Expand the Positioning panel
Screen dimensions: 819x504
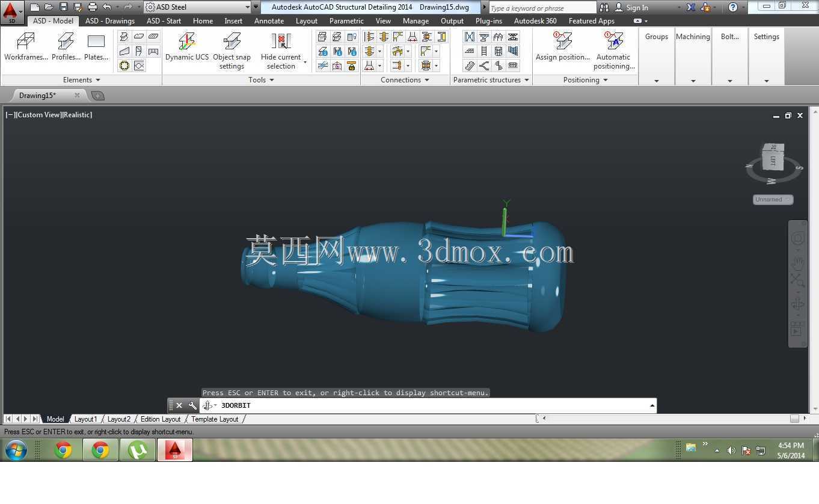tap(585, 80)
